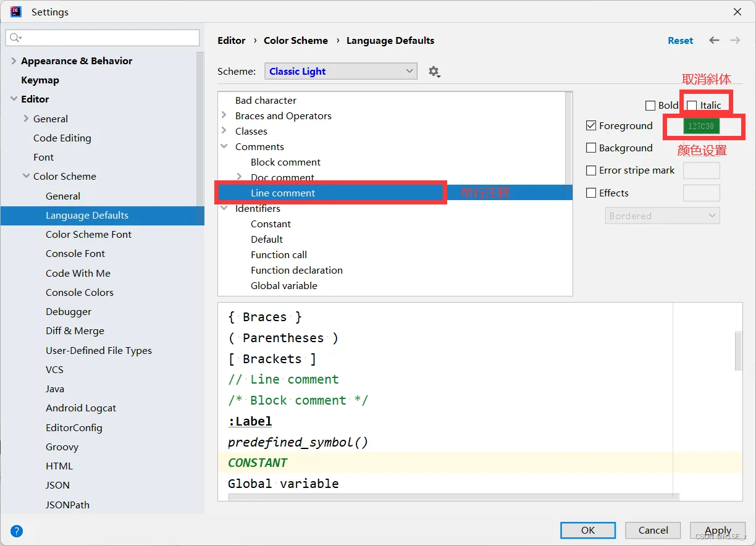This screenshot has height=546, width=756.
Task: Open JSONPath color settings
Action: click(x=67, y=505)
